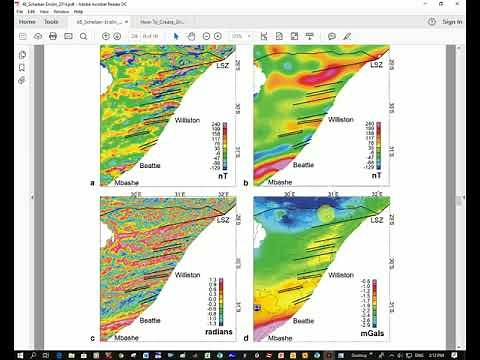Add a comment with speech bubble icon
The height and width of the screenshot is (360, 480).
(x=332, y=36)
